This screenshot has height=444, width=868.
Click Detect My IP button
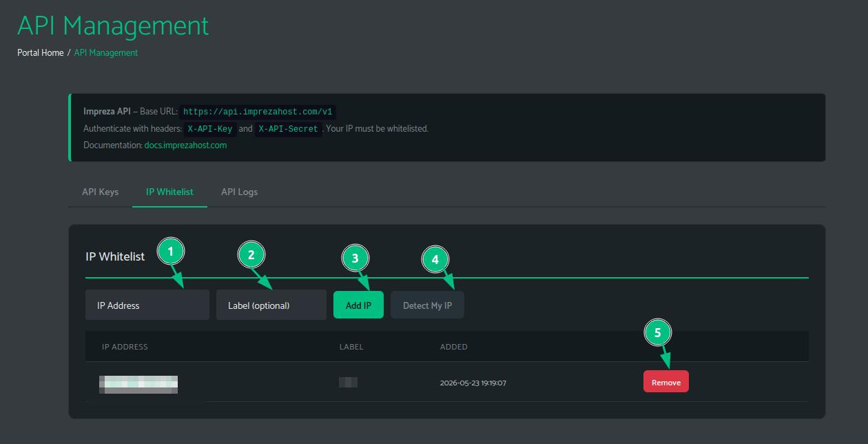click(x=427, y=305)
